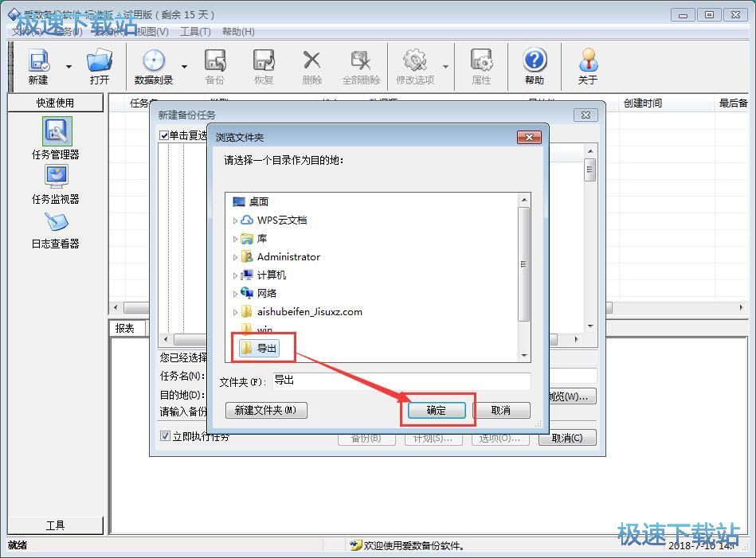Expand the WPS云文档 tree node

tap(235, 220)
